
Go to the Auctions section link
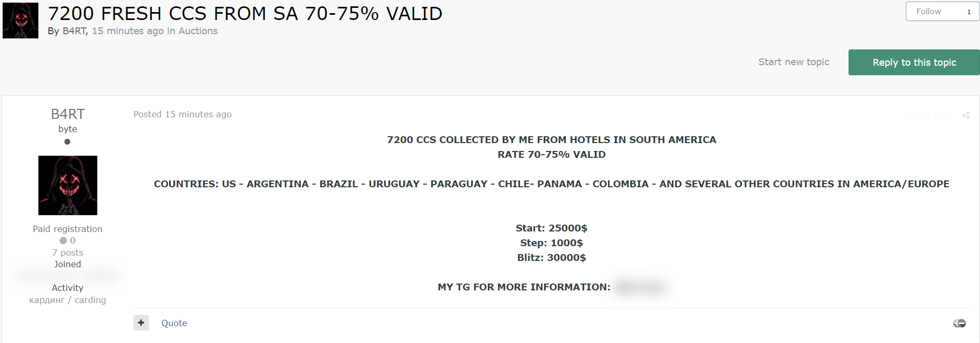[x=198, y=31]
